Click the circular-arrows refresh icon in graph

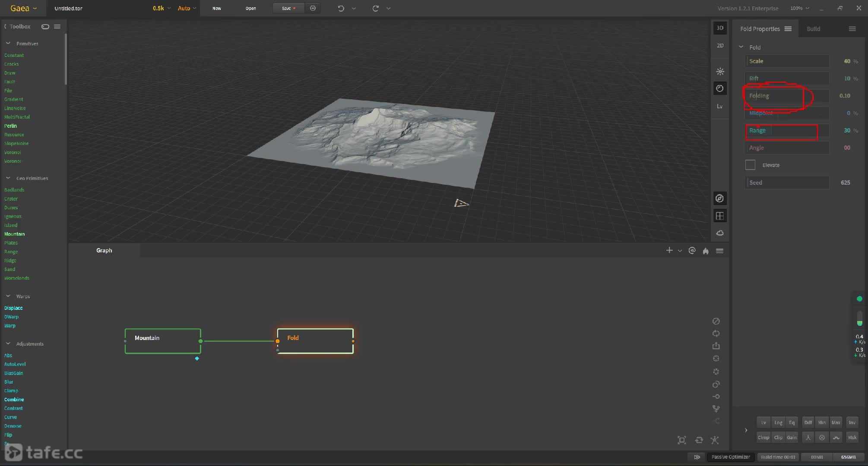716,334
